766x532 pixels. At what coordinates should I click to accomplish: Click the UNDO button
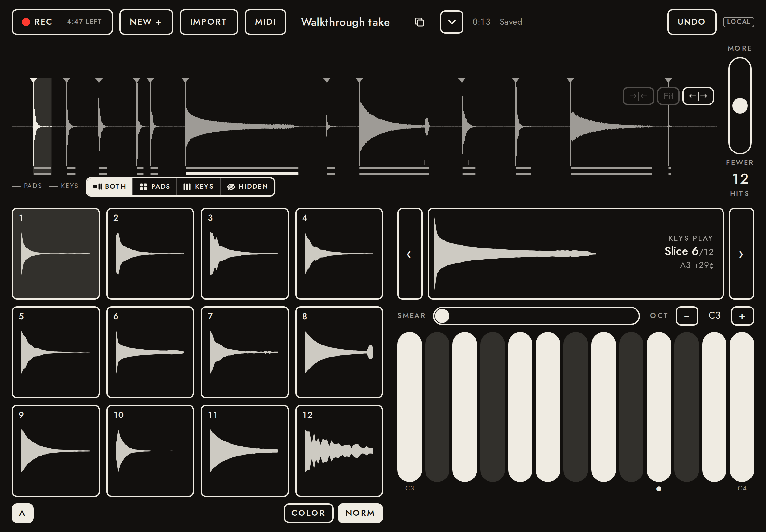coord(692,22)
